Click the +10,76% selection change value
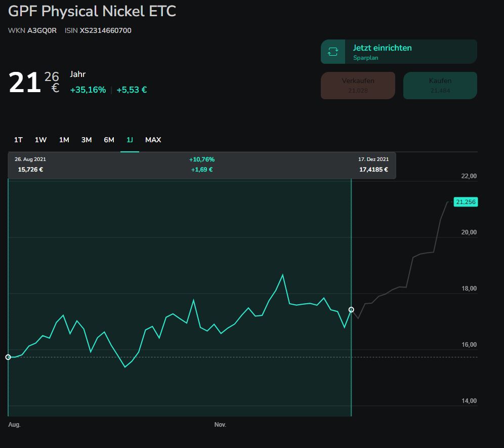This screenshot has width=504, height=448. 202,159
